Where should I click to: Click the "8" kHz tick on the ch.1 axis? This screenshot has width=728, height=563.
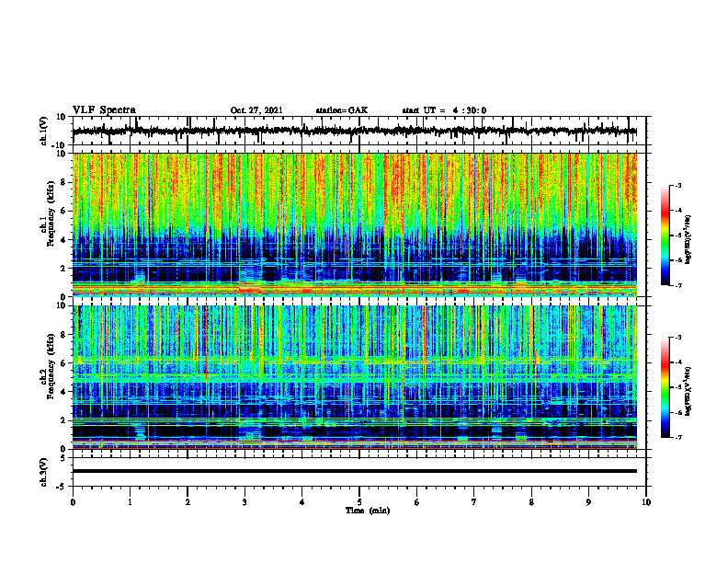[x=63, y=182]
